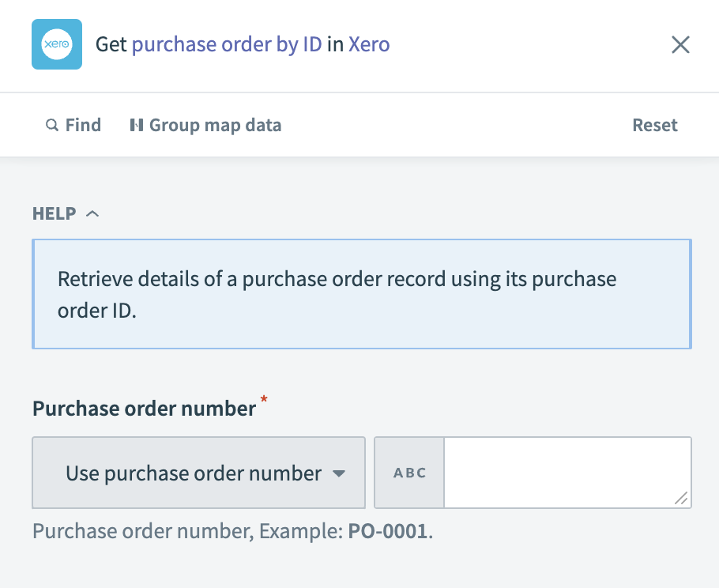Click the dropdown chevron arrow
The image size is (719, 588).
pos(340,473)
